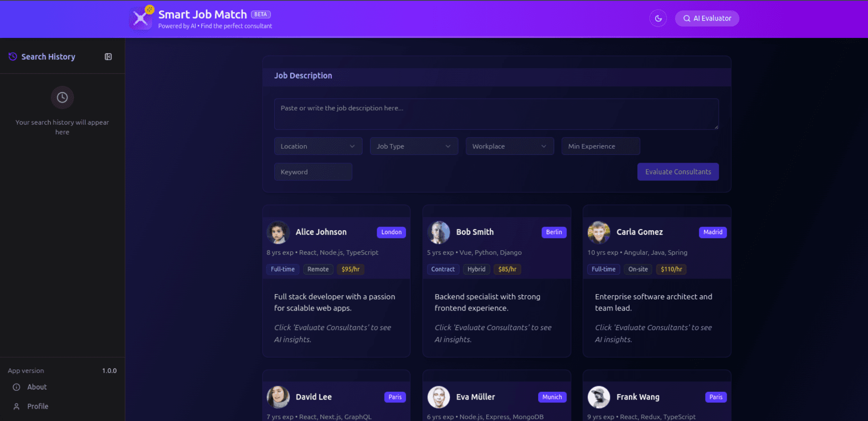
Task: Click the About info icon
Action: tap(16, 387)
